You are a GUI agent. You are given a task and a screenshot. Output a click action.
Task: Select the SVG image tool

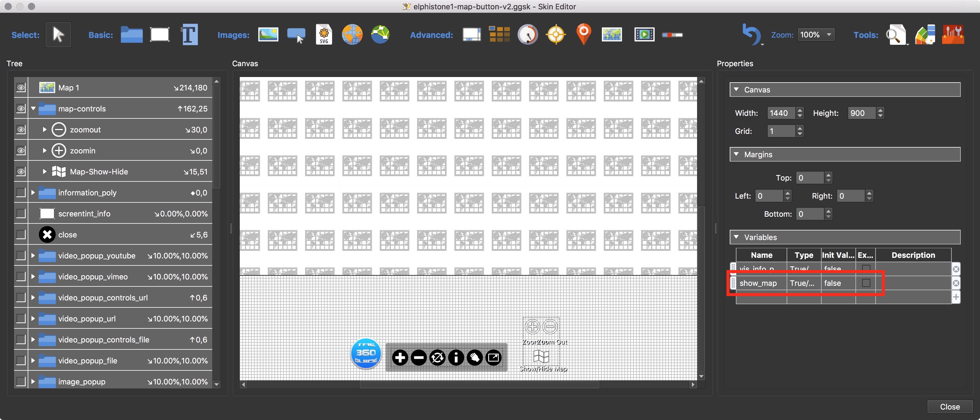pyautogui.click(x=325, y=35)
